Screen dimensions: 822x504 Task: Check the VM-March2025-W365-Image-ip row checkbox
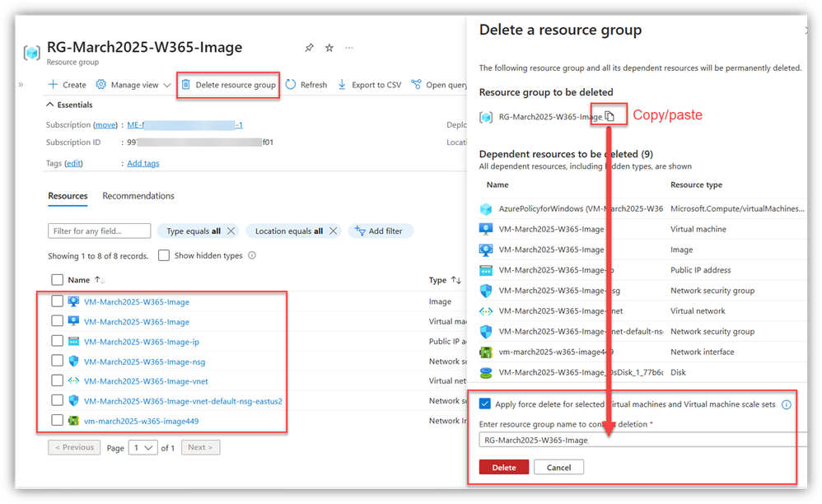[x=57, y=341]
